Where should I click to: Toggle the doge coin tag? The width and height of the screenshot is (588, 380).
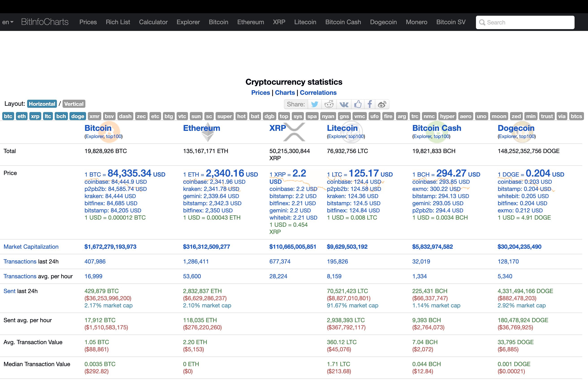[78, 116]
